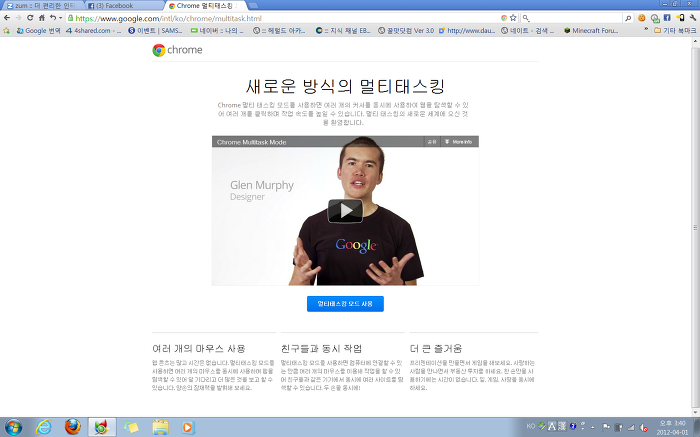Click the 멀티태스킹 모드 사용 blue button

345,304
